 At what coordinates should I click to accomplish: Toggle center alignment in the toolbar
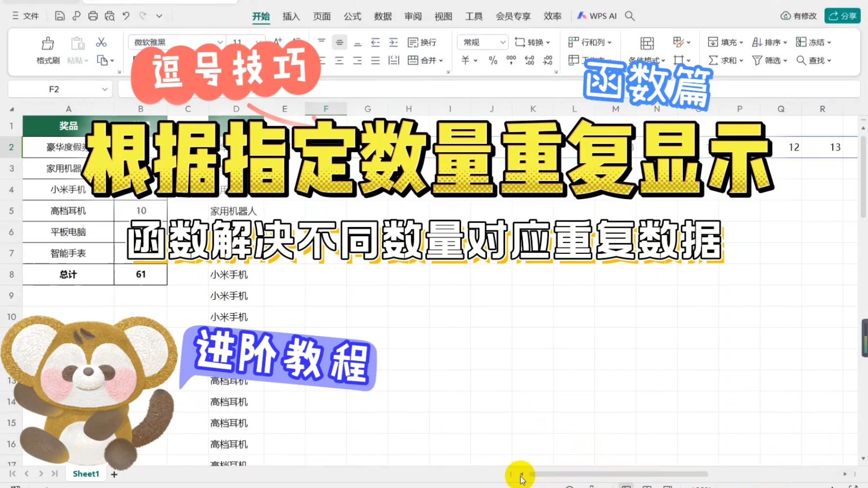pos(339,42)
